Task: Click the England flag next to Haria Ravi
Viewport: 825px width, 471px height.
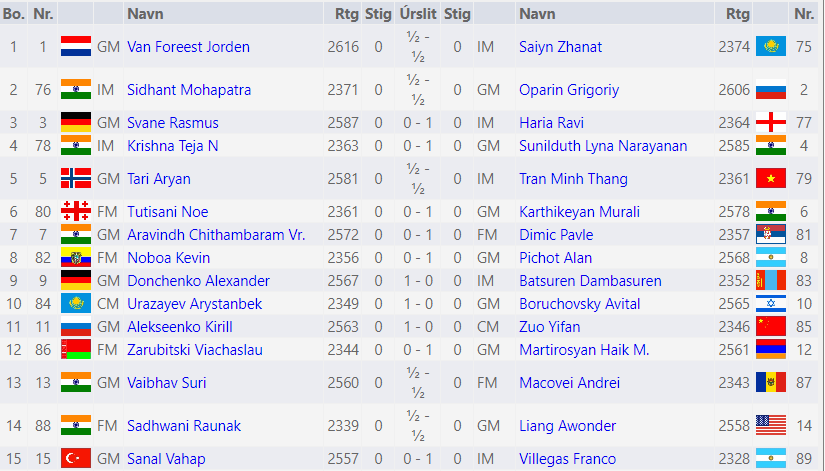Action: [x=770, y=123]
